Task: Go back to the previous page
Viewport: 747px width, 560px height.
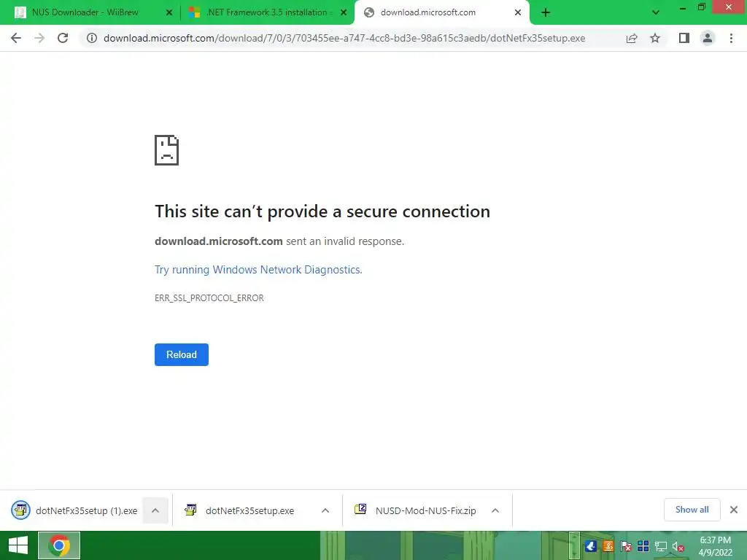Action: (16, 38)
